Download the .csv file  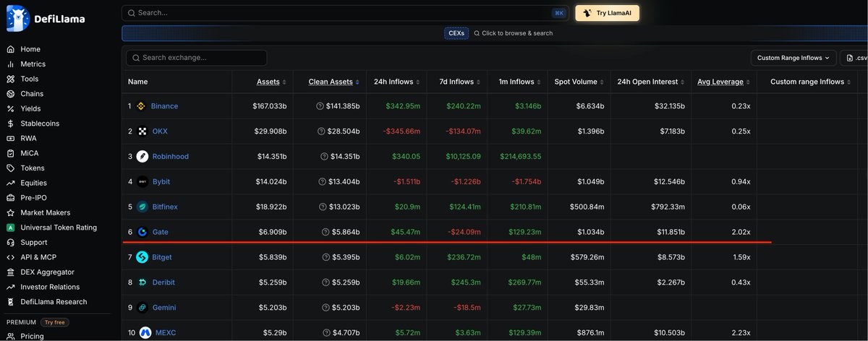[854, 58]
